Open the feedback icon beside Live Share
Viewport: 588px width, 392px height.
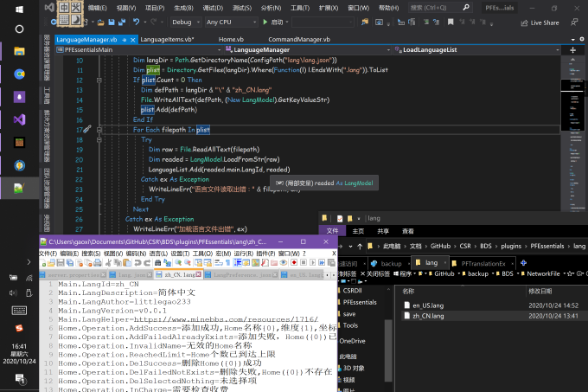click(x=574, y=22)
